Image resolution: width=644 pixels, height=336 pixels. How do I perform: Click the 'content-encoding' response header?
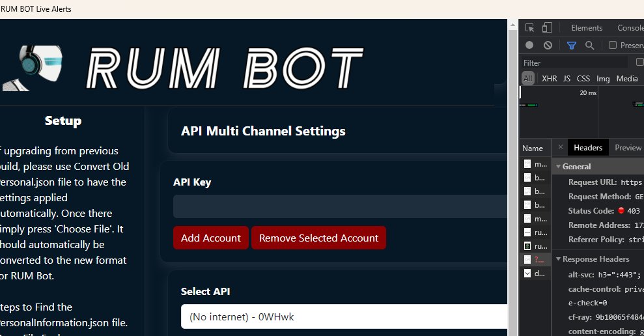(x=606, y=331)
